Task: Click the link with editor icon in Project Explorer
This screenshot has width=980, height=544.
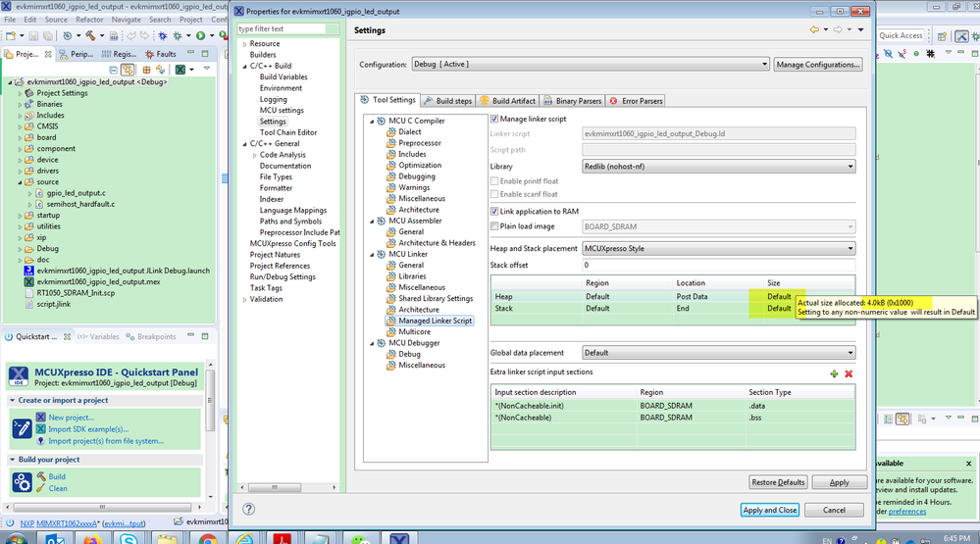Action: coord(128,70)
